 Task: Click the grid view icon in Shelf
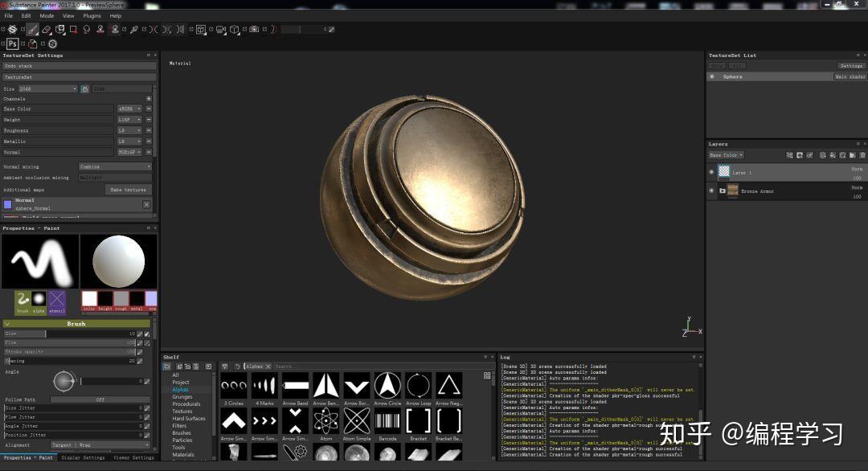tap(487, 375)
